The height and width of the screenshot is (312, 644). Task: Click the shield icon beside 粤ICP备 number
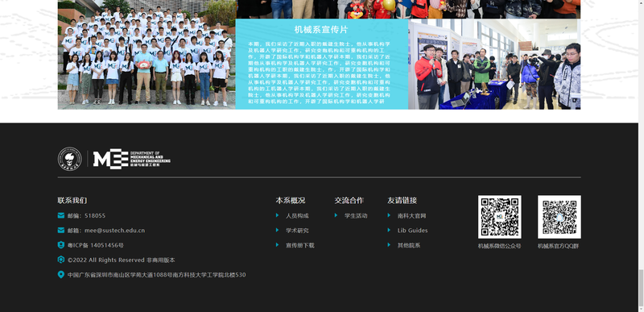pyautogui.click(x=61, y=245)
